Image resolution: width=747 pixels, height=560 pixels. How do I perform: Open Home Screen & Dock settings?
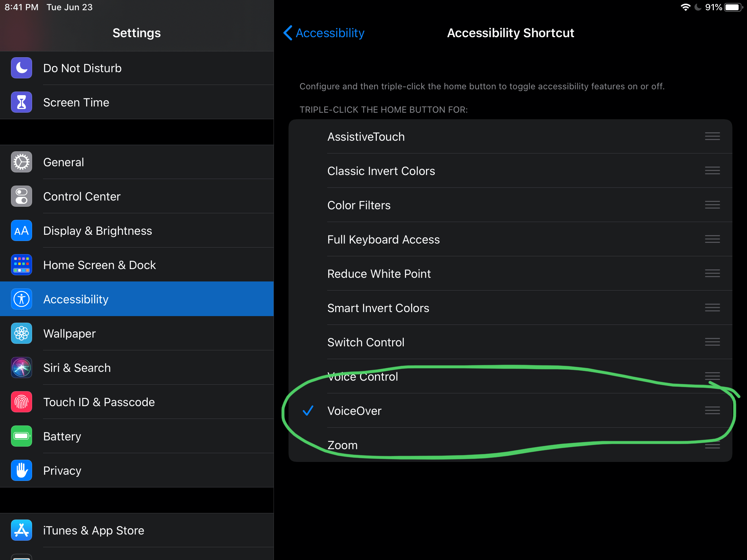(x=99, y=265)
